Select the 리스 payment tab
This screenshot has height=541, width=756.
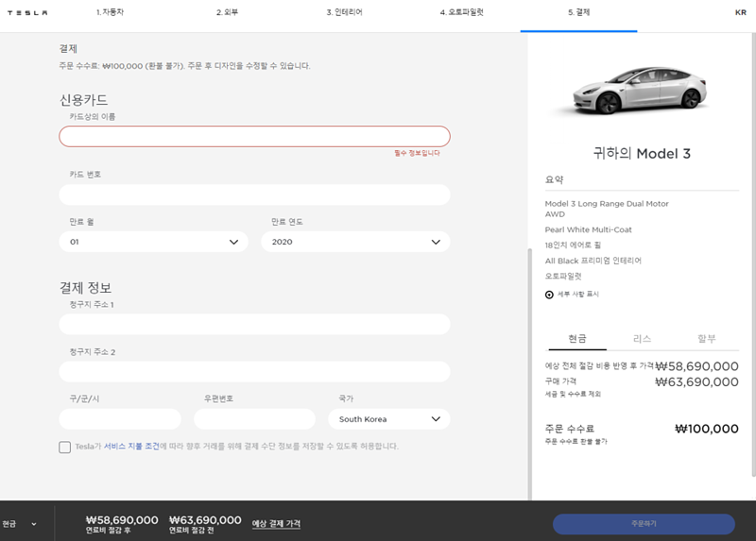tap(642, 339)
